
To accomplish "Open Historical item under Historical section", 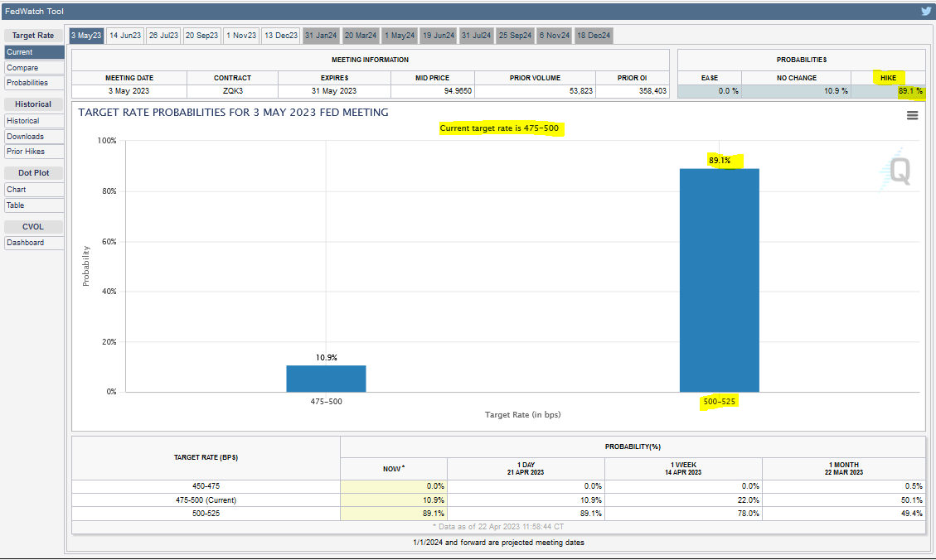I will [x=34, y=121].
